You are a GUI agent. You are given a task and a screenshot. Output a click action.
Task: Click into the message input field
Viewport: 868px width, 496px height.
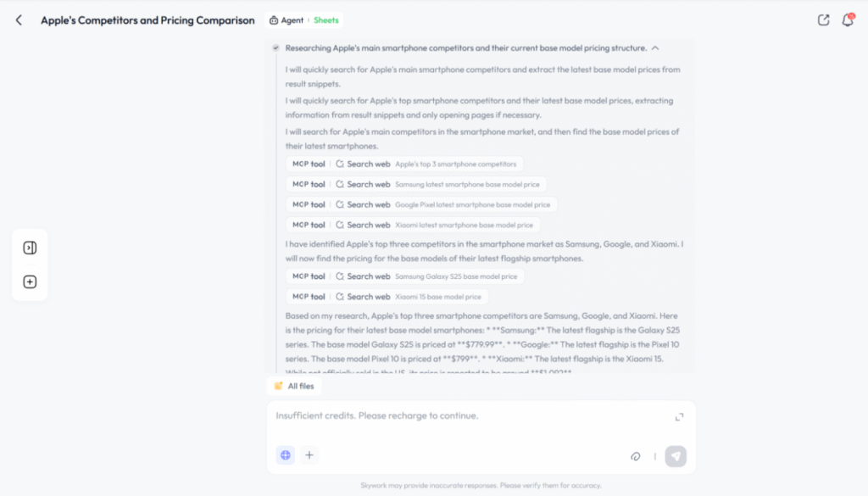pos(466,416)
